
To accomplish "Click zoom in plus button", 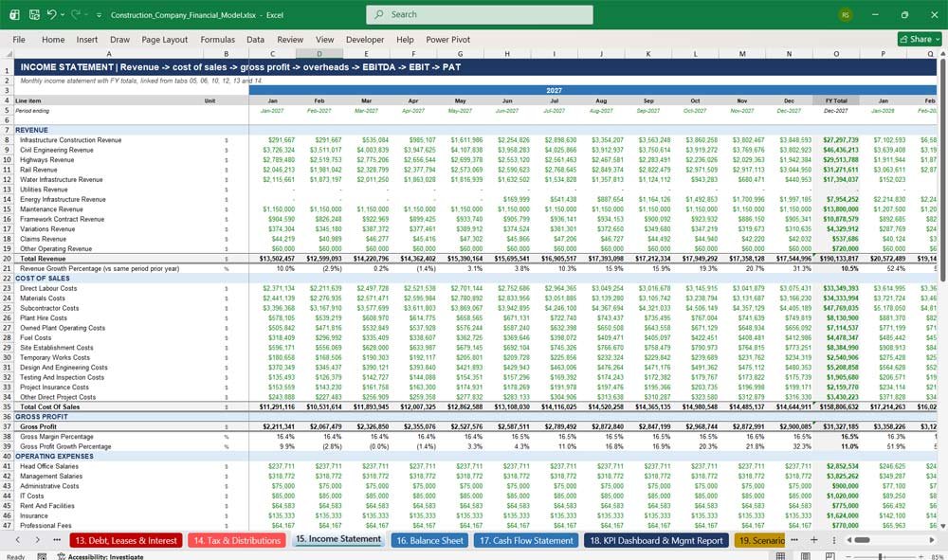I will pos(919,556).
